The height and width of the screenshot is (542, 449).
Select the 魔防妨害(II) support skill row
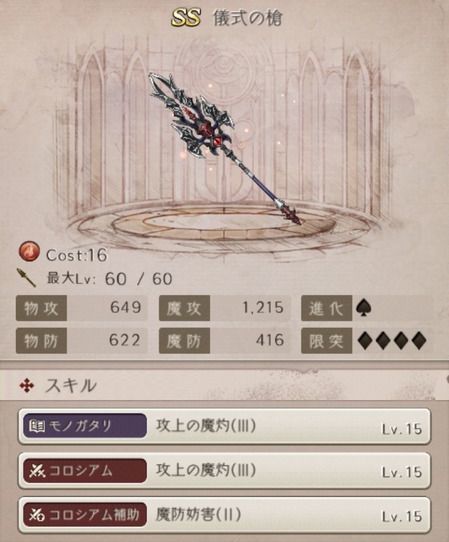[x=224, y=515]
